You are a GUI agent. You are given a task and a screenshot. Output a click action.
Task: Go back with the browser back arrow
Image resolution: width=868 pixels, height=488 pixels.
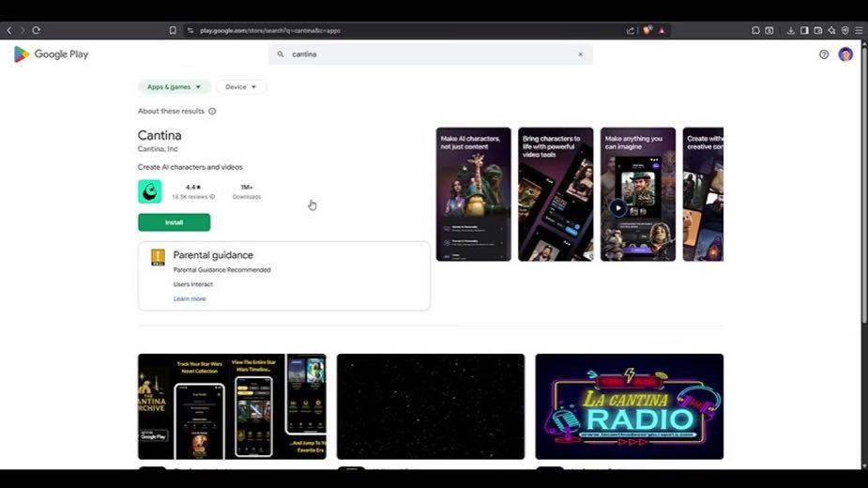pyautogui.click(x=9, y=30)
